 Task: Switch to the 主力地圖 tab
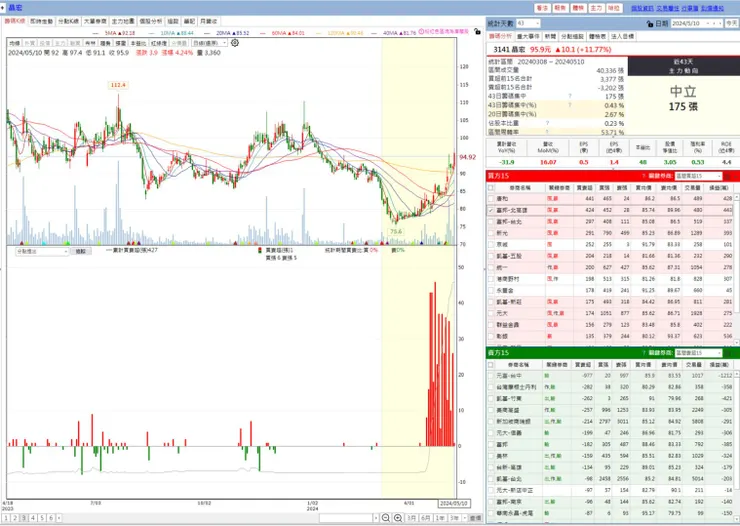[x=123, y=21]
